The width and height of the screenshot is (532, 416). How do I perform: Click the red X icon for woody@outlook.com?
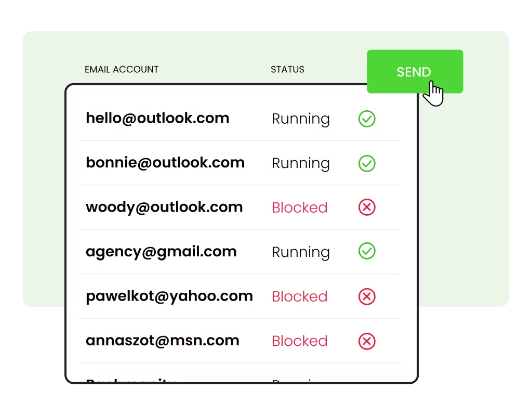coord(367,207)
